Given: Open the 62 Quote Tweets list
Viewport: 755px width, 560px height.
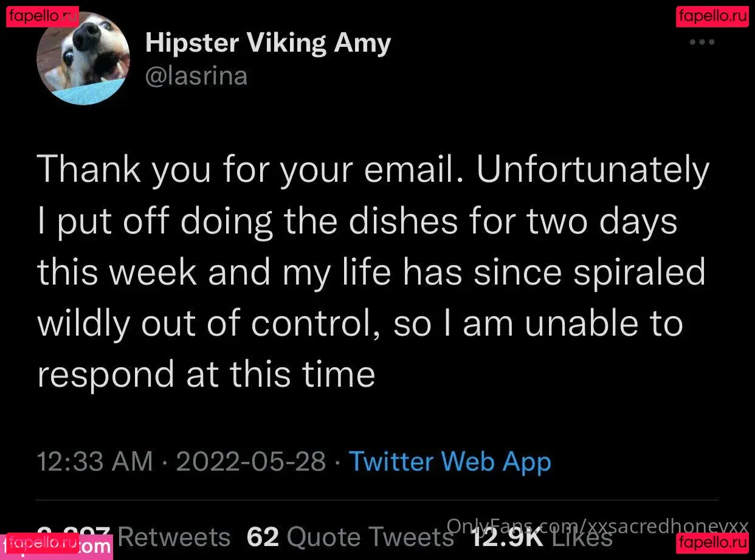Looking at the screenshot, I should (350, 537).
